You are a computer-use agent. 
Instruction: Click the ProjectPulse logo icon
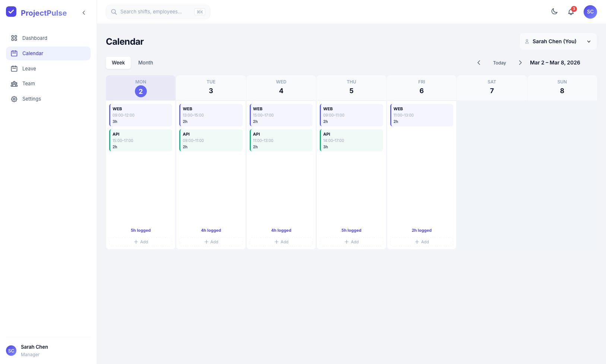[11, 12]
